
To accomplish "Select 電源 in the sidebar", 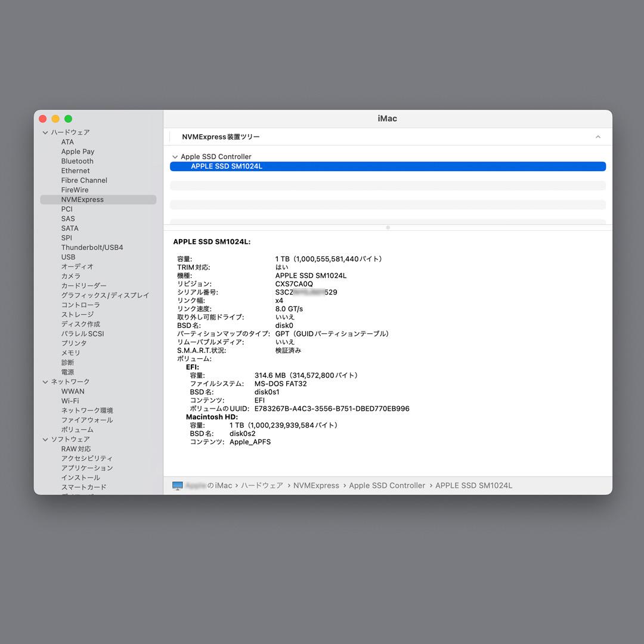I will click(x=68, y=372).
